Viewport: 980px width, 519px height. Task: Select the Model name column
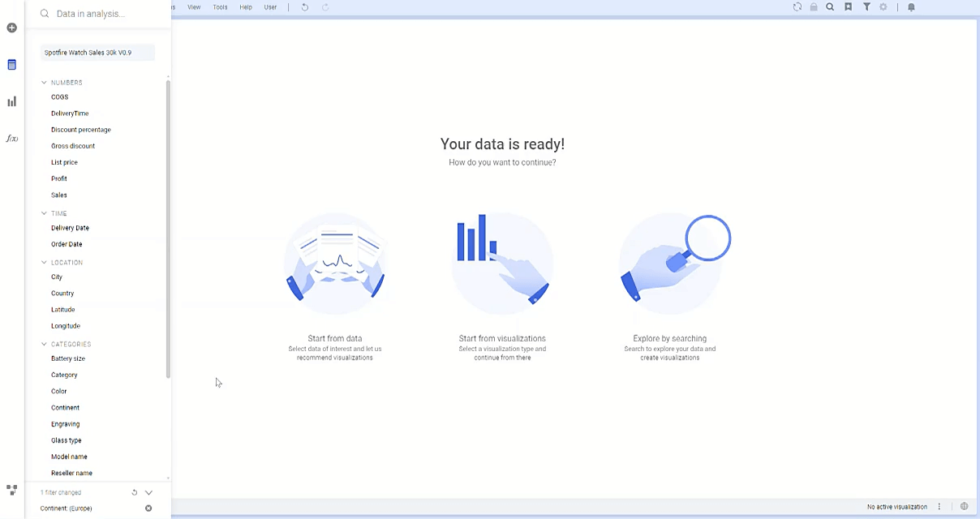pos(69,457)
